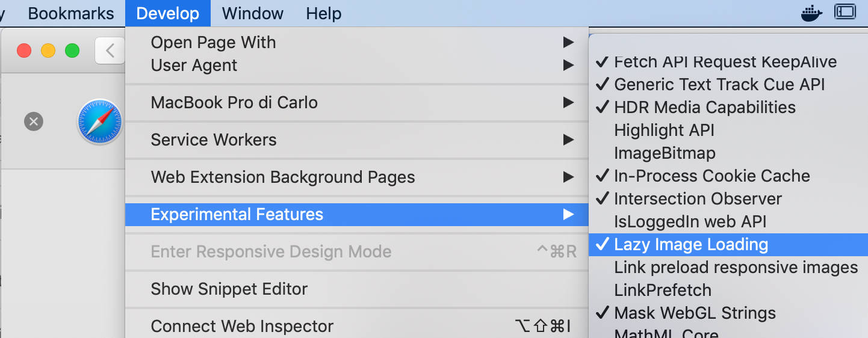
Task: Click the red close window button
Action: coord(24,51)
